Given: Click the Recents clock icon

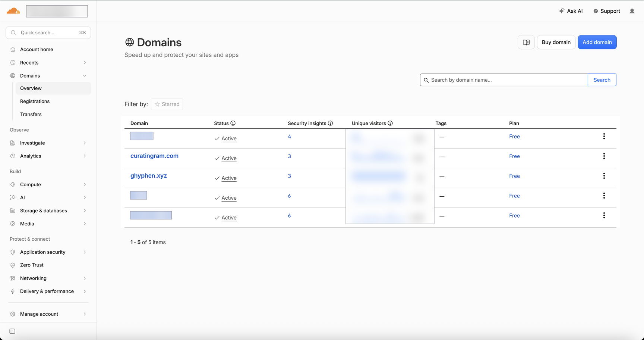Looking at the screenshot, I should pos(13,63).
